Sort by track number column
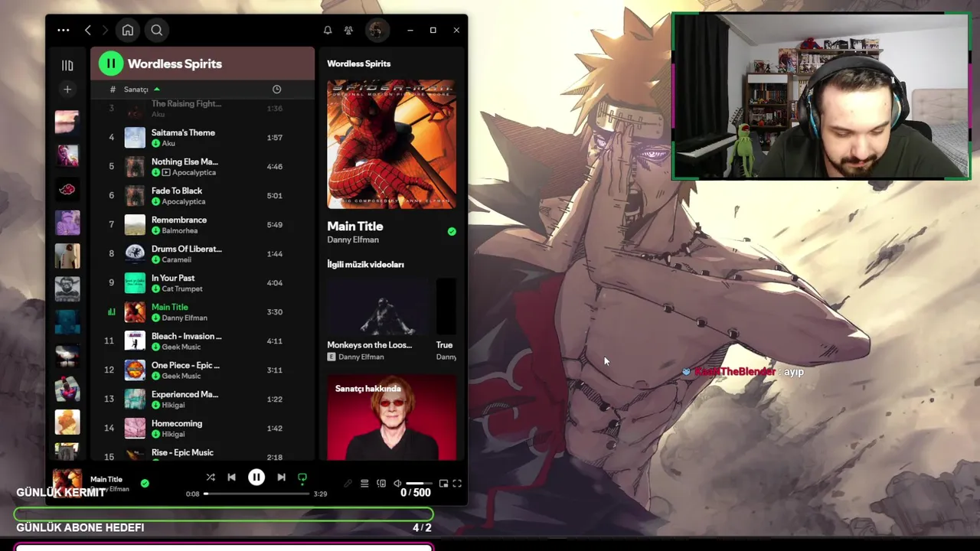 click(113, 90)
